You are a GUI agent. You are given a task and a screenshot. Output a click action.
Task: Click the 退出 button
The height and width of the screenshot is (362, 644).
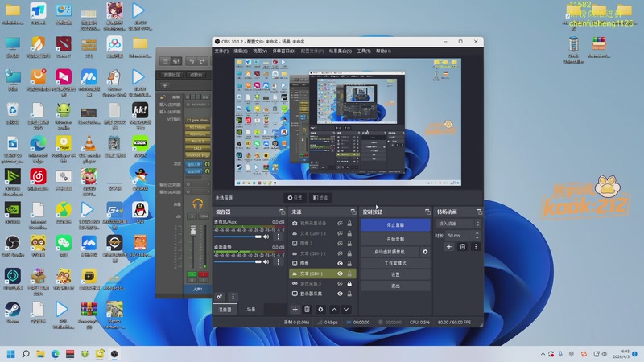395,286
